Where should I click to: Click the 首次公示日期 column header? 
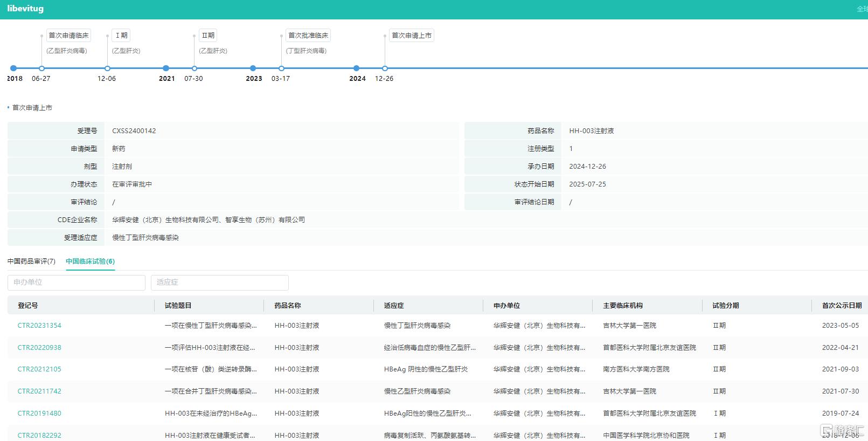point(842,306)
